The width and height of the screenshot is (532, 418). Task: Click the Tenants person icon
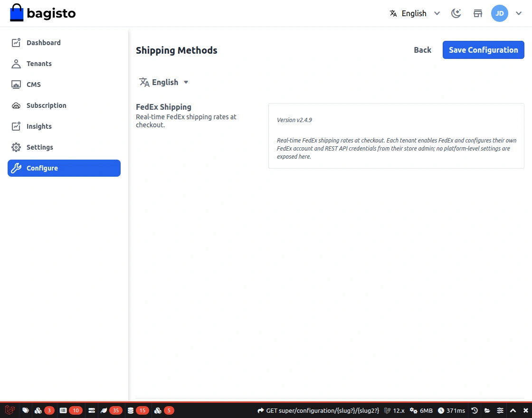coord(16,64)
